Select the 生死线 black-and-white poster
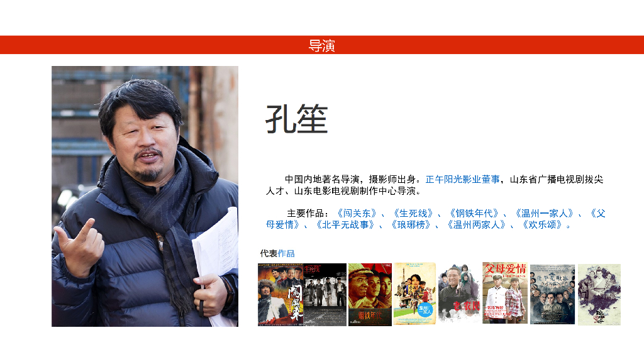This screenshot has height=362, width=644. point(325,295)
